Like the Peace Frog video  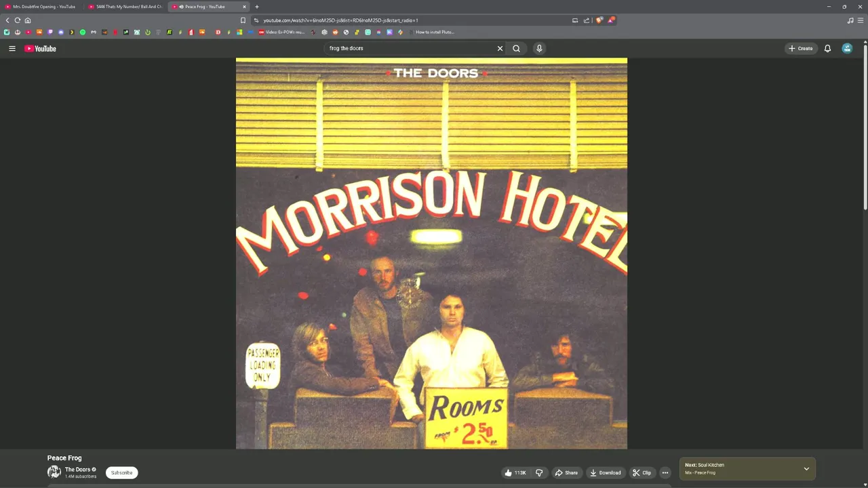click(515, 472)
